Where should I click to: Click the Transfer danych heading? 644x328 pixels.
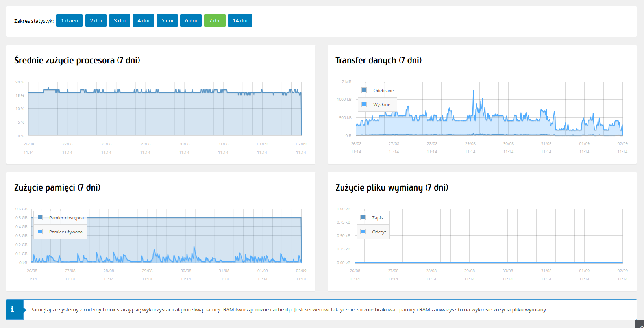(x=378, y=60)
